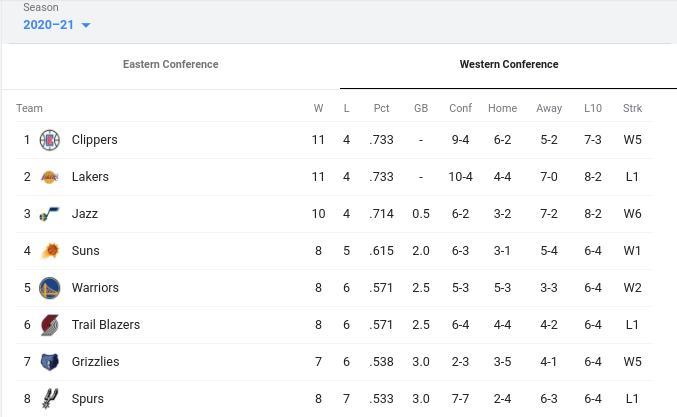Click the Lakers team logo
This screenshot has width=677, height=417.
click(49, 177)
